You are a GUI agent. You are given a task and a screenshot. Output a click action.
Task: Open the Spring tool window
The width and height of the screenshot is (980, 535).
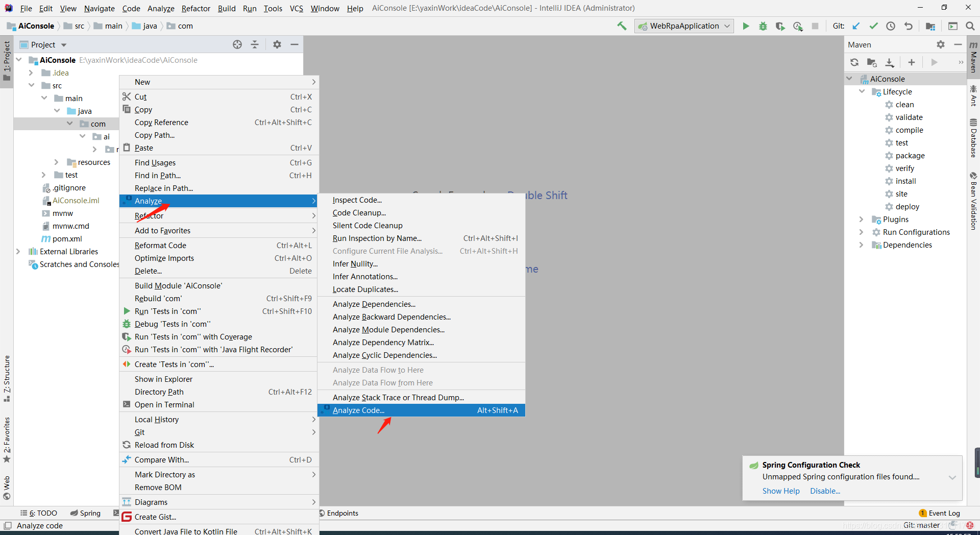coord(85,513)
